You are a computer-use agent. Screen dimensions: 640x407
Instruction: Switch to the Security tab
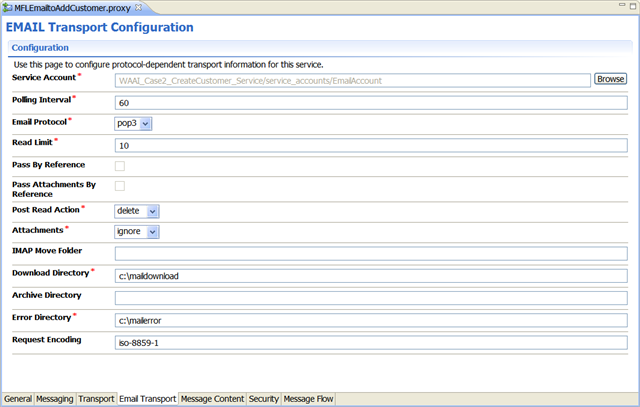(x=264, y=399)
